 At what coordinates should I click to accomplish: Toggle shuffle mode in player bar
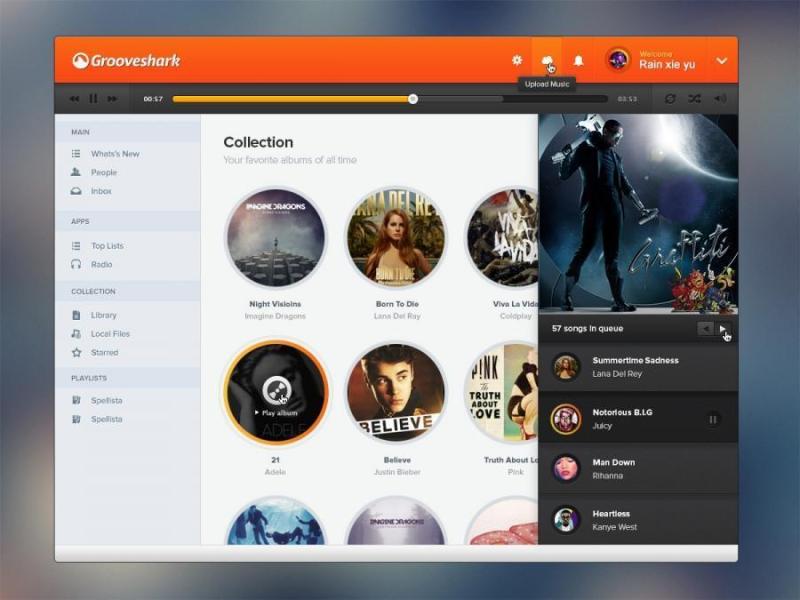point(694,99)
